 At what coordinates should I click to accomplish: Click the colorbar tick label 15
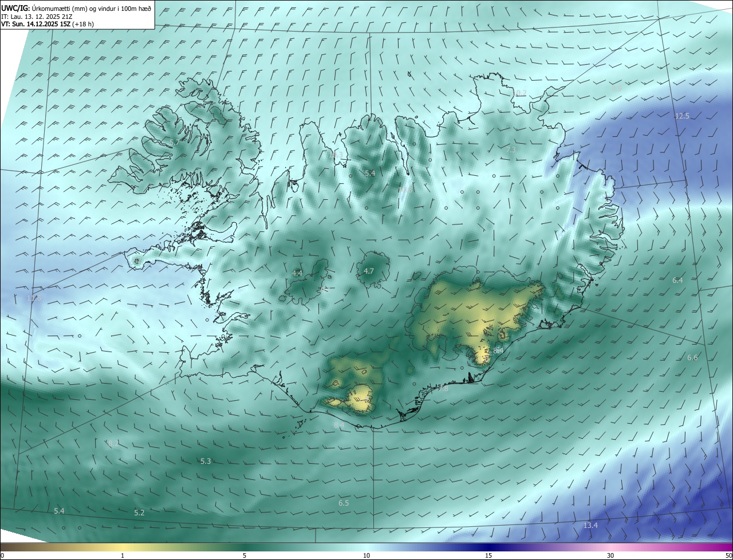488,555
